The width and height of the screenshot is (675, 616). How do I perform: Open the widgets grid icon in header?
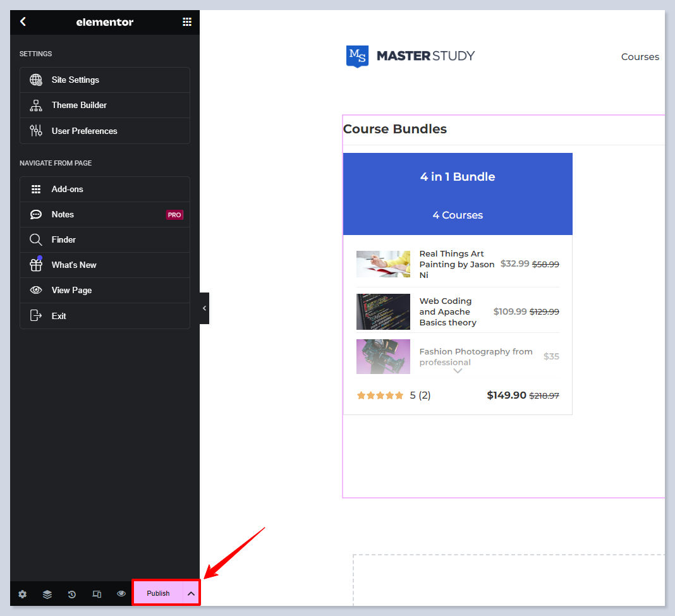click(186, 21)
